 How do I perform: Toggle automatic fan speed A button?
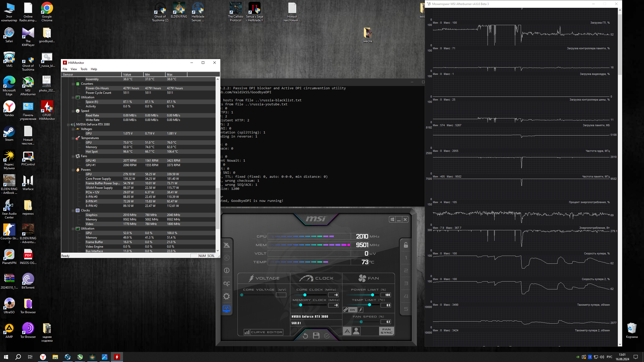(347, 331)
